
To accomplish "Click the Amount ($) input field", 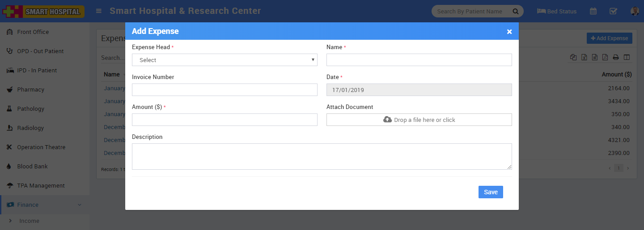I will tap(225, 120).
